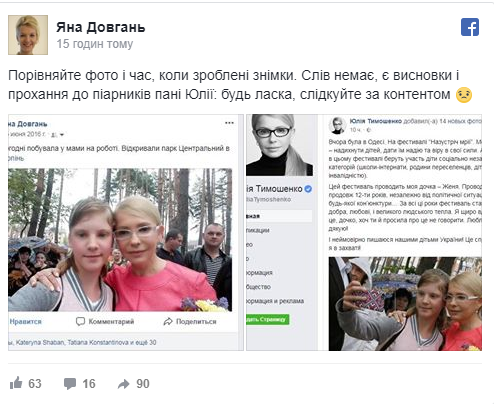Click the Нравится button in embedded post
This screenshot has width=494, height=404.
pyautogui.click(x=25, y=321)
